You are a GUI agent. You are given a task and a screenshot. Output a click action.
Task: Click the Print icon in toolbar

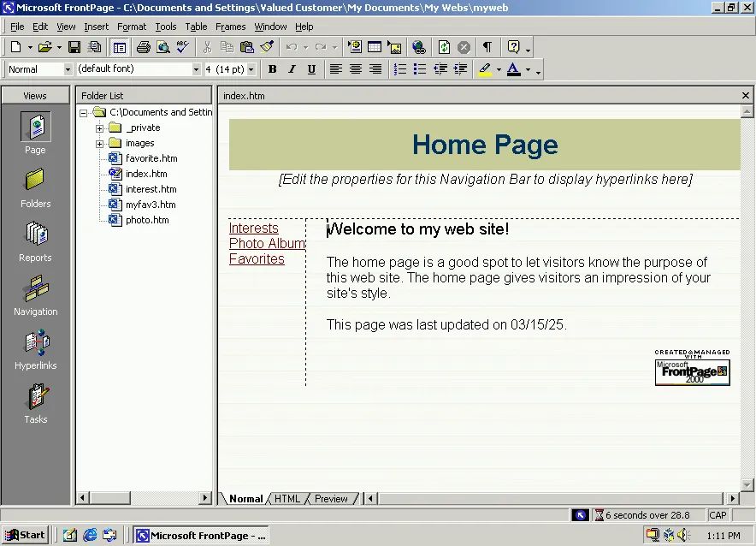[144, 47]
